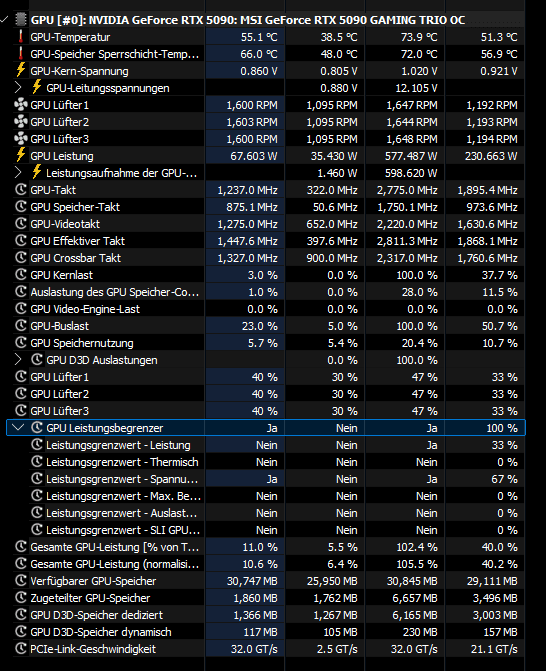Click clock icon next to GPU Speicher-Takt
This screenshot has width=546, height=671.
(21, 207)
